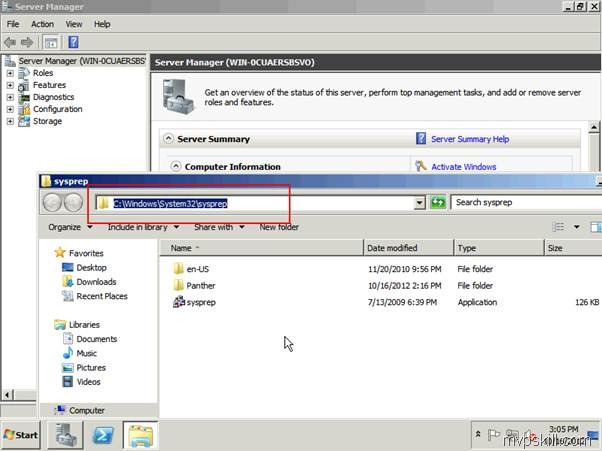Click the Music library icon
The image size is (602, 451).
point(68,353)
